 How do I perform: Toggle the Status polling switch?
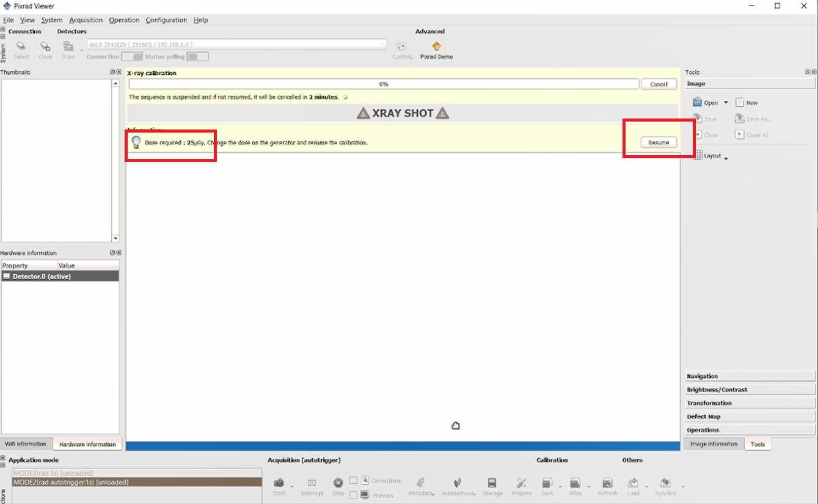(x=197, y=57)
